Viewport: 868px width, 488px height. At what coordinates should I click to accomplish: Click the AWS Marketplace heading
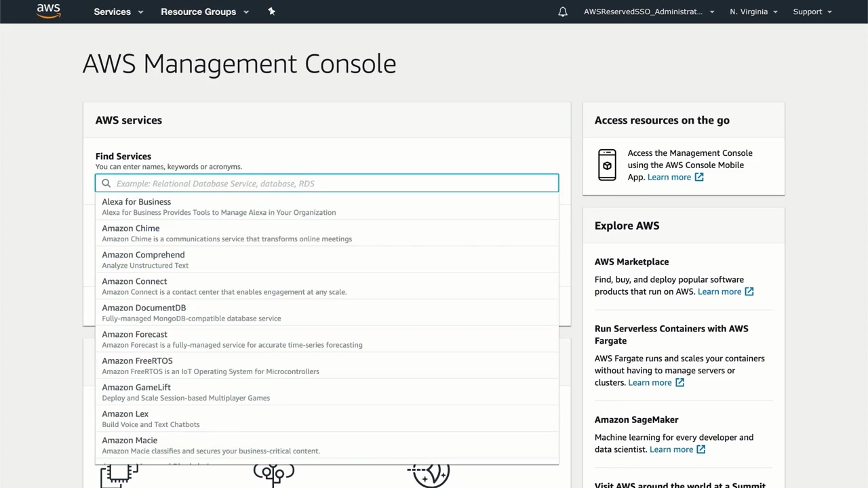point(632,262)
